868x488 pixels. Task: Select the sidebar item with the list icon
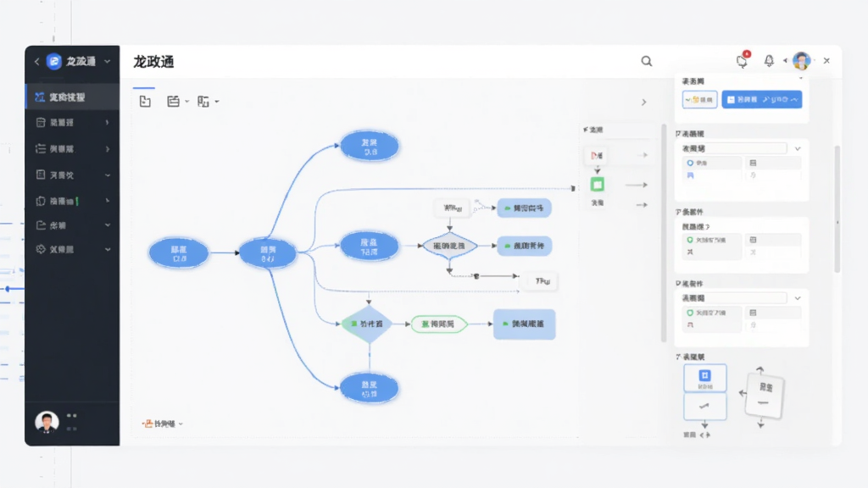pyautogui.click(x=73, y=149)
